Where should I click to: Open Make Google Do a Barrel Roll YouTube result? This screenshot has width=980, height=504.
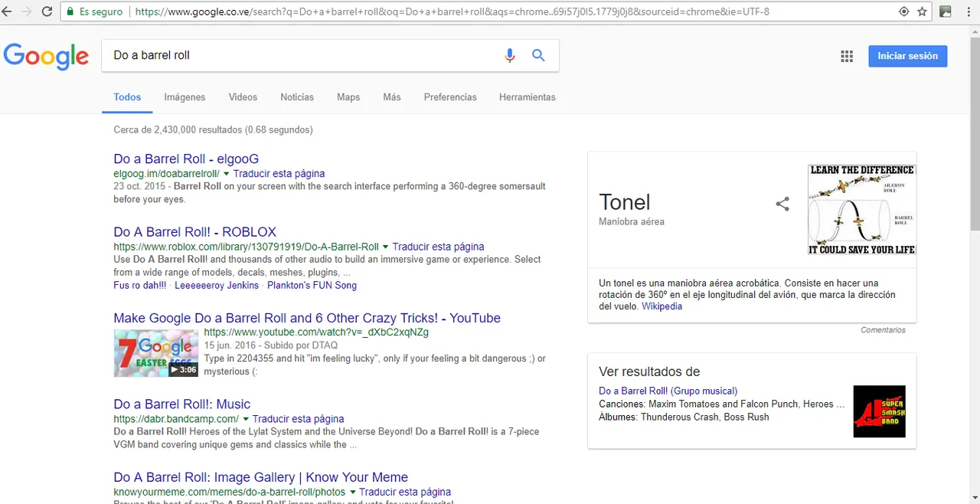tap(307, 318)
